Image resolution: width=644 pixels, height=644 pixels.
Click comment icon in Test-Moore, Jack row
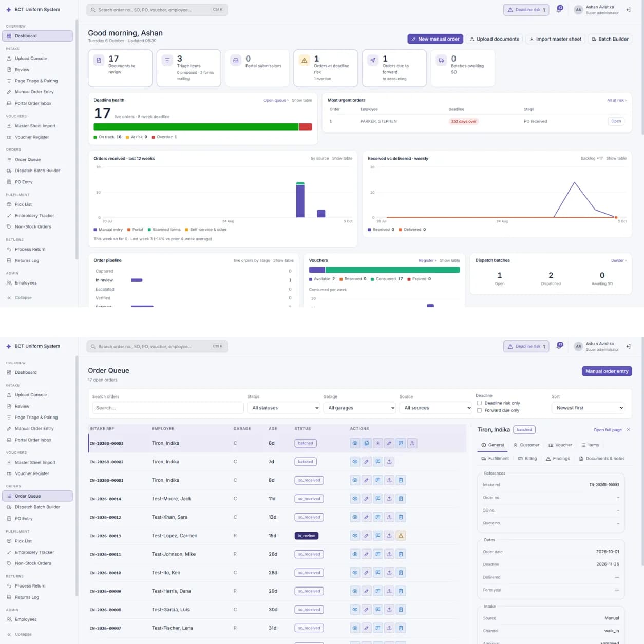click(378, 498)
